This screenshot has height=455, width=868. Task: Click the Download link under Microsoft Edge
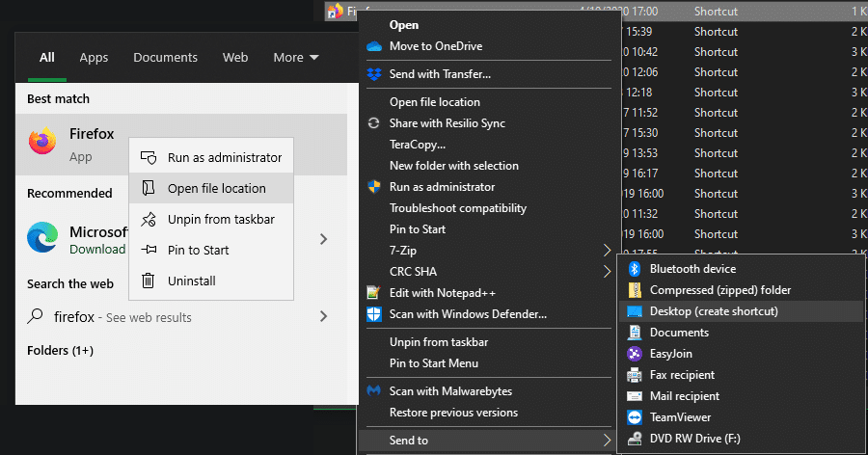coord(97,249)
